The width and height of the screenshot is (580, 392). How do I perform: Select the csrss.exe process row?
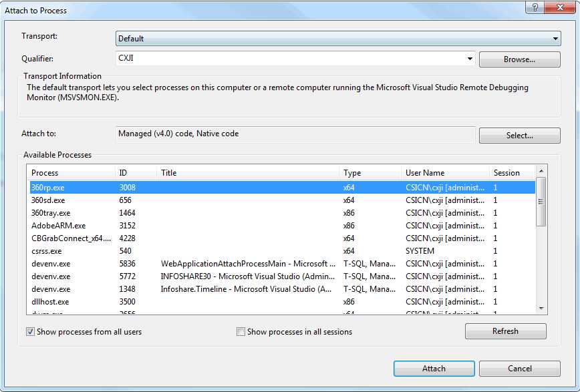coord(282,251)
